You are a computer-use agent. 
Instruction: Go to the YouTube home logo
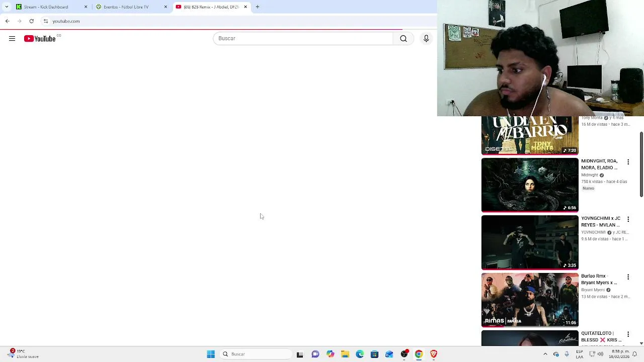point(40,39)
